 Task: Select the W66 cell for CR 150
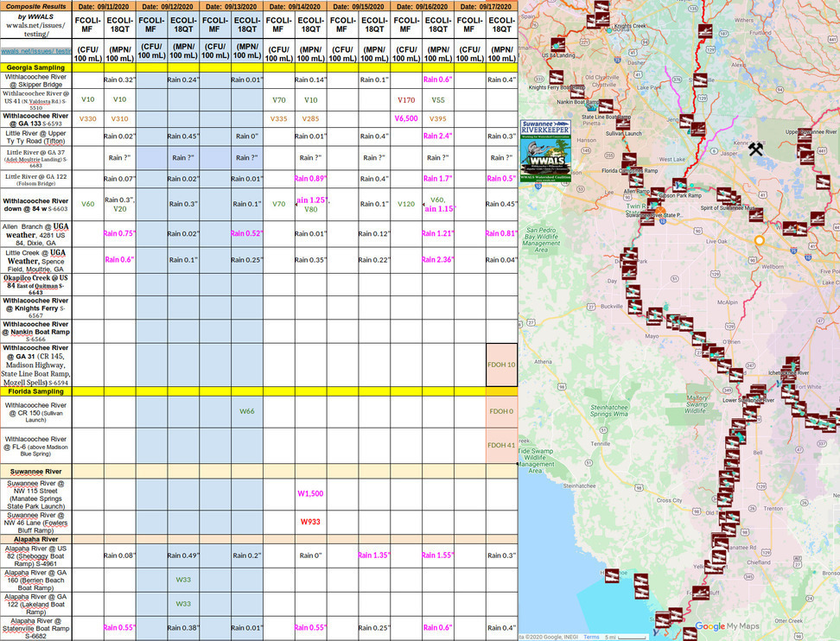(x=247, y=411)
